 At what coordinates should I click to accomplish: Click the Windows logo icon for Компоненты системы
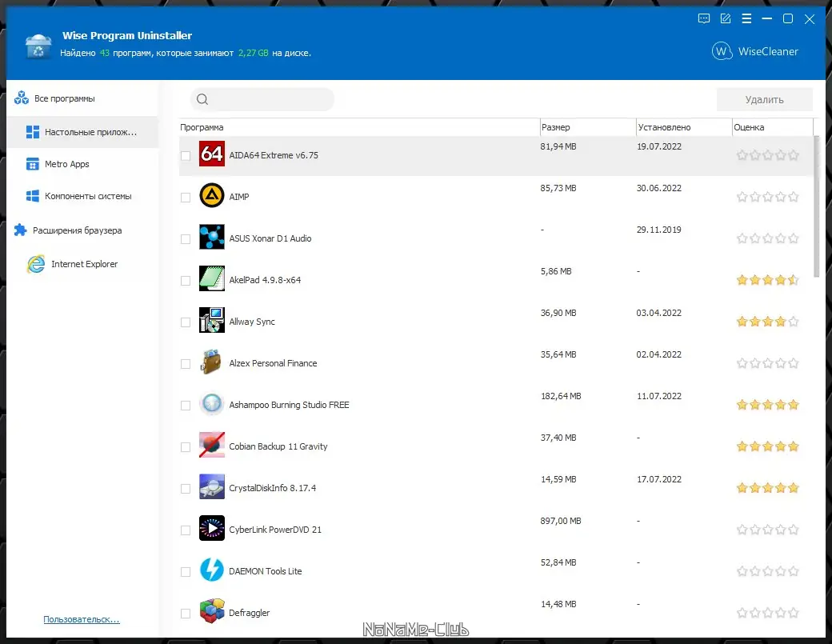[32, 196]
